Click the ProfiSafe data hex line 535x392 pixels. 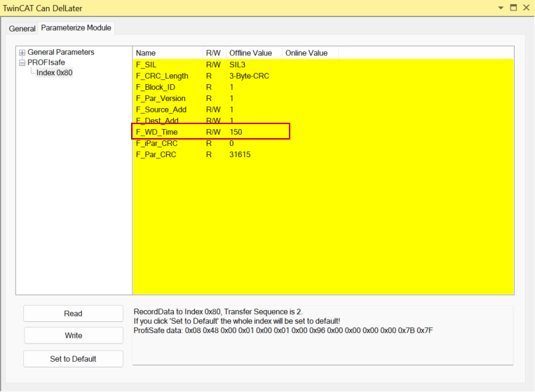[283, 330]
